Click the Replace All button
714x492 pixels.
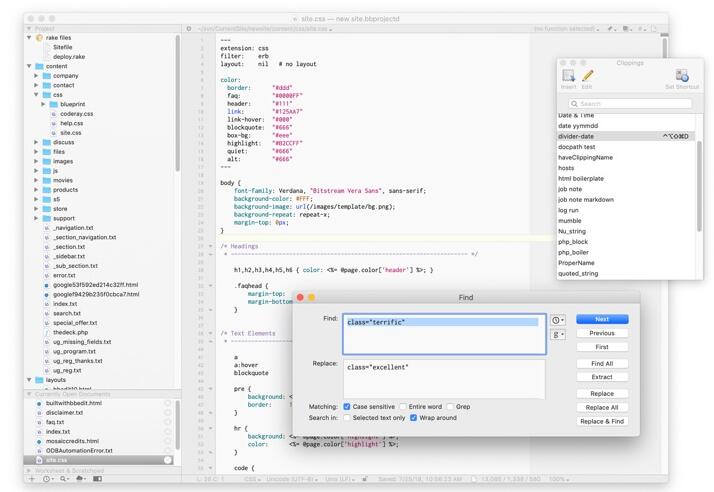602,408
